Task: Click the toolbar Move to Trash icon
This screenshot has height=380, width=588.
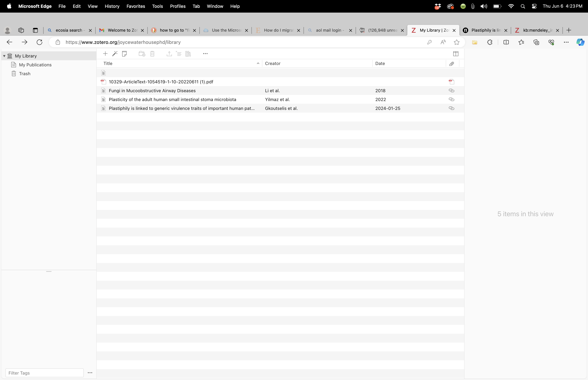Action: (x=152, y=54)
